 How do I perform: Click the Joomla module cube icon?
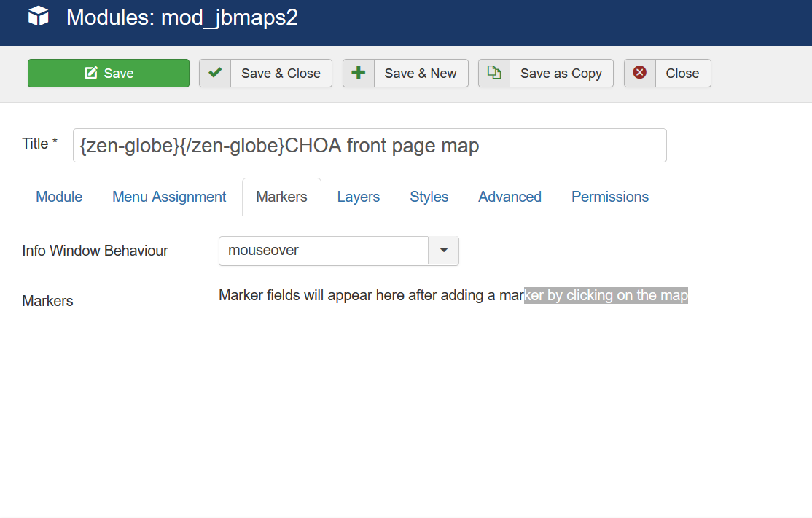point(39,17)
